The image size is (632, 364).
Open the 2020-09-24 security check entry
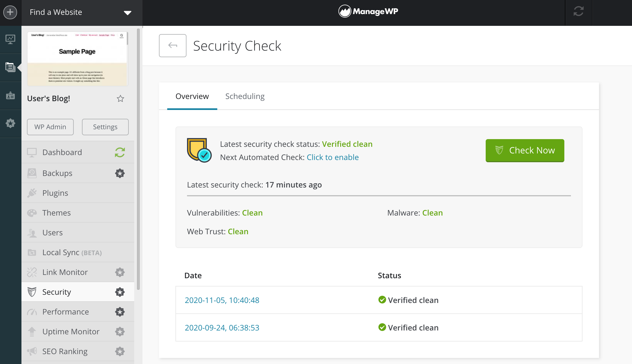[222, 328]
